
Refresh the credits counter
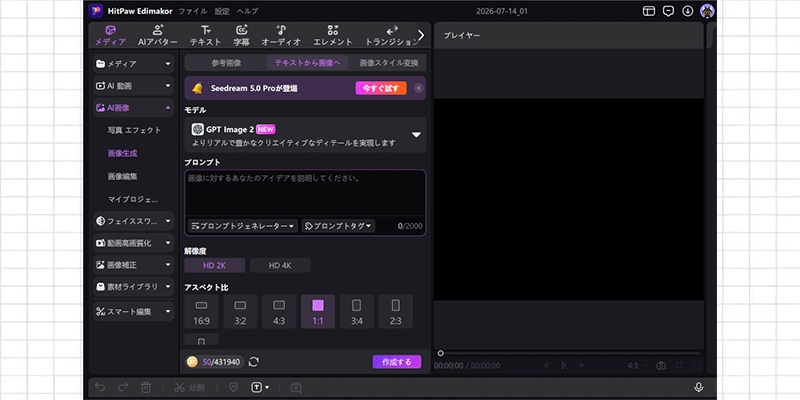(254, 362)
